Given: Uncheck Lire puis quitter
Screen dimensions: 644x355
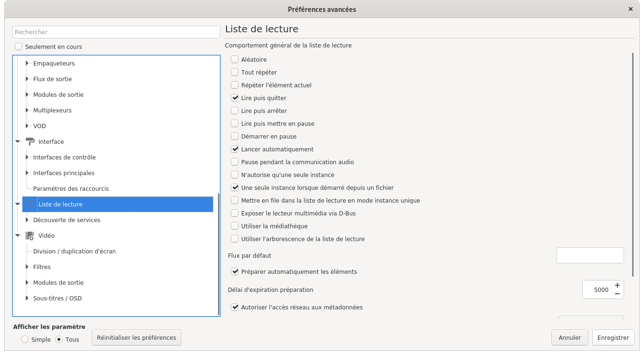Looking at the screenshot, I should (235, 98).
